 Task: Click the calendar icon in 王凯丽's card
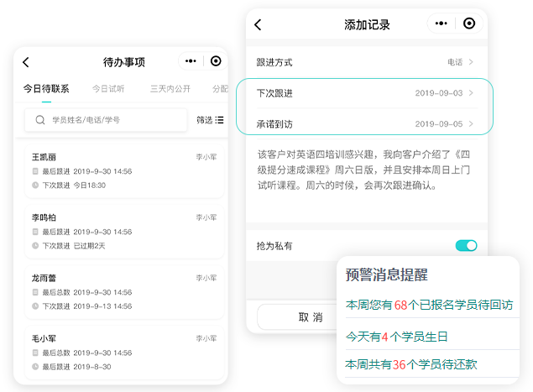pyautogui.click(x=35, y=171)
